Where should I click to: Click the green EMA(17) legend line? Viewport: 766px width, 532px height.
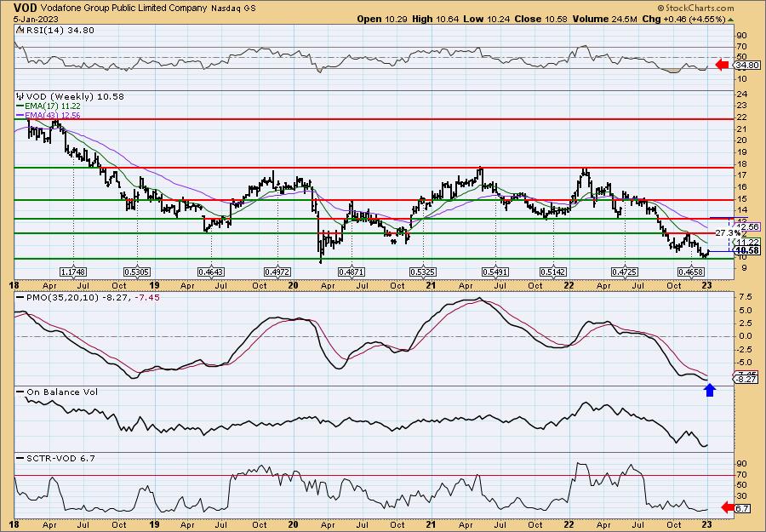(20, 106)
